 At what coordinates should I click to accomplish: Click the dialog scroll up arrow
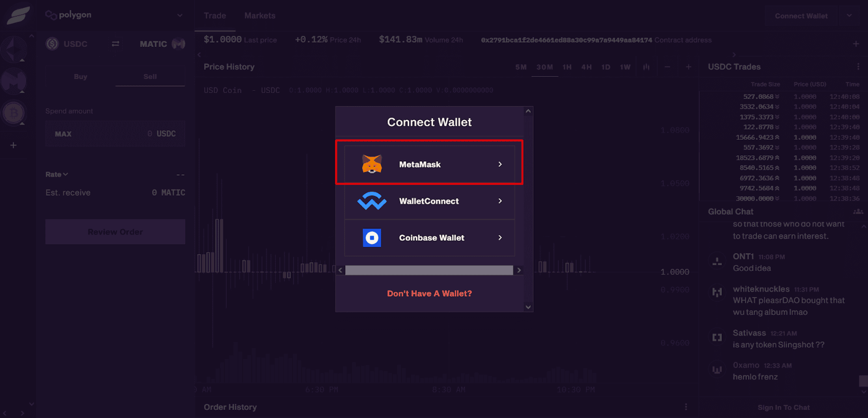(x=528, y=111)
